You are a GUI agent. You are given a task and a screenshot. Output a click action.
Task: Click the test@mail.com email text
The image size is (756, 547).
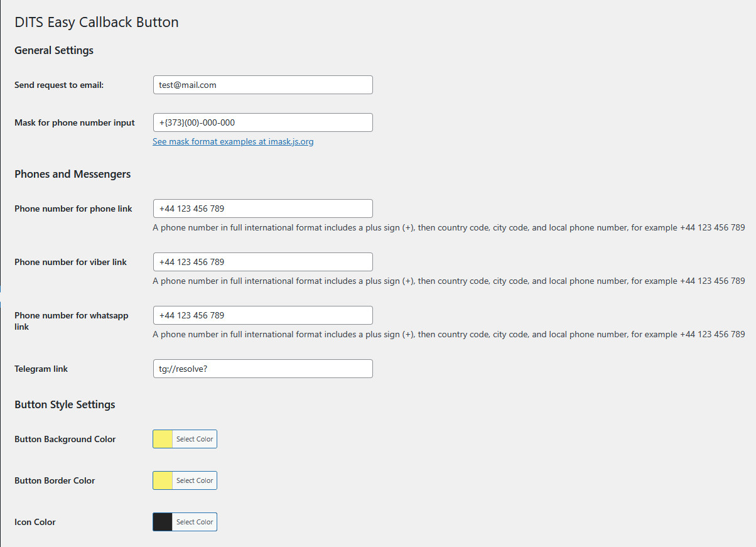(x=181, y=84)
